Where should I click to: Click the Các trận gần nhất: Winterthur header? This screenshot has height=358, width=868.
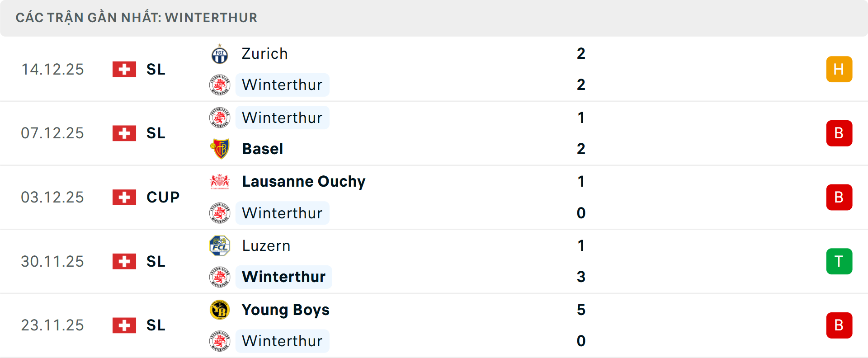tap(136, 18)
